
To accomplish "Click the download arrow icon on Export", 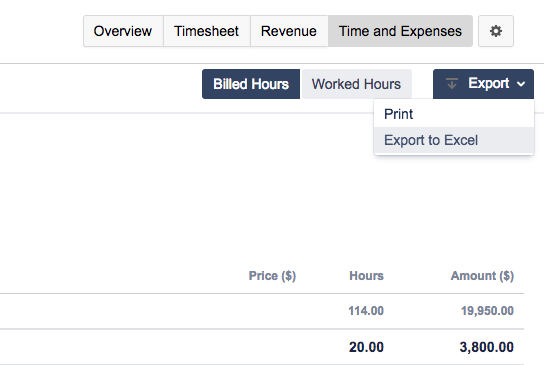I will click(451, 84).
